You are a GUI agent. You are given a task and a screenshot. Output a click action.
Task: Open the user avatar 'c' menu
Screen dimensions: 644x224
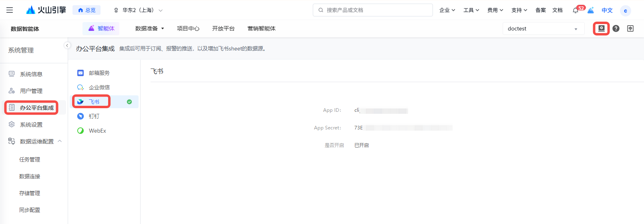625,11
